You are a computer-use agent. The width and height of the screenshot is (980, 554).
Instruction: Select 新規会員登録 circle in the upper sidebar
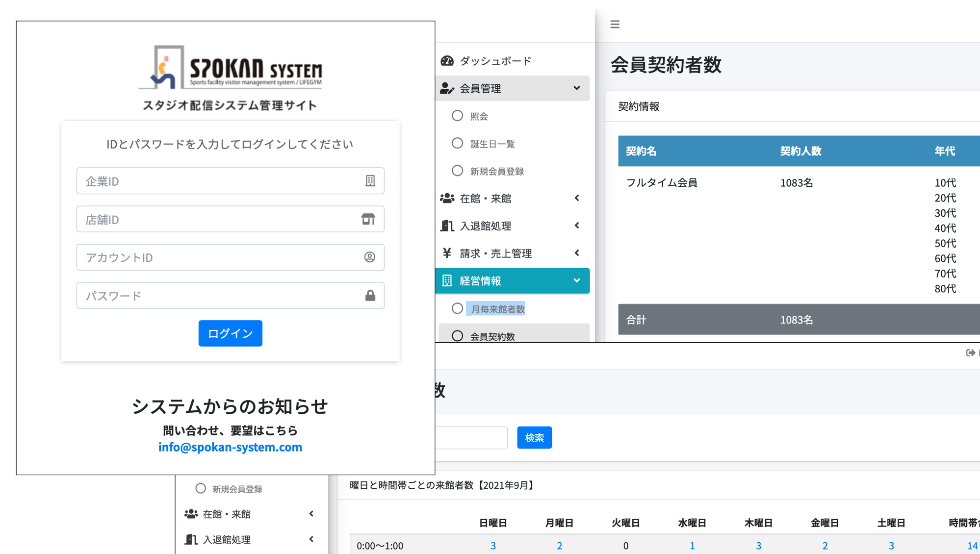point(457,171)
